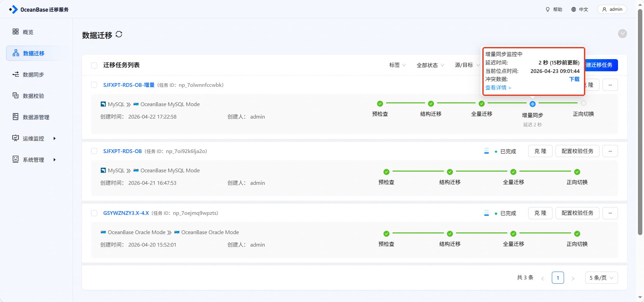The height and width of the screenshot is (302, 644).
Task: Check the SJFXPT-RDS-OB-增量 task checkbox
Action: 94,85
